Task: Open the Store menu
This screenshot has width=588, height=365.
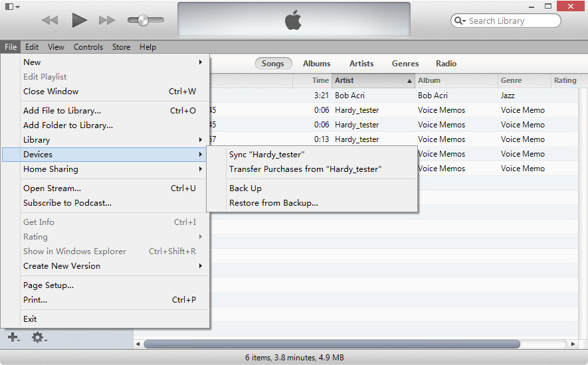Action: [121, 47]
